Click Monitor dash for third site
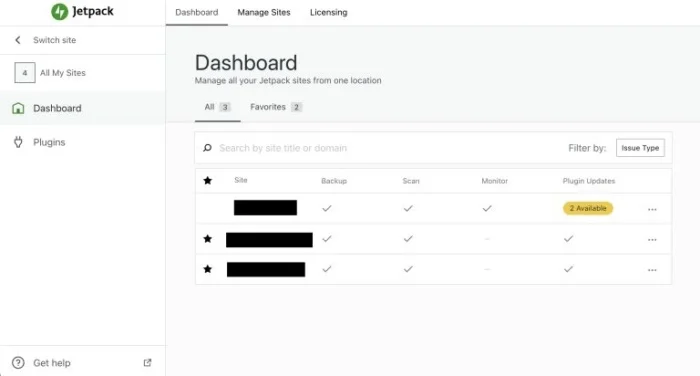This screenshot has width=700, height=376. (487, 270)
